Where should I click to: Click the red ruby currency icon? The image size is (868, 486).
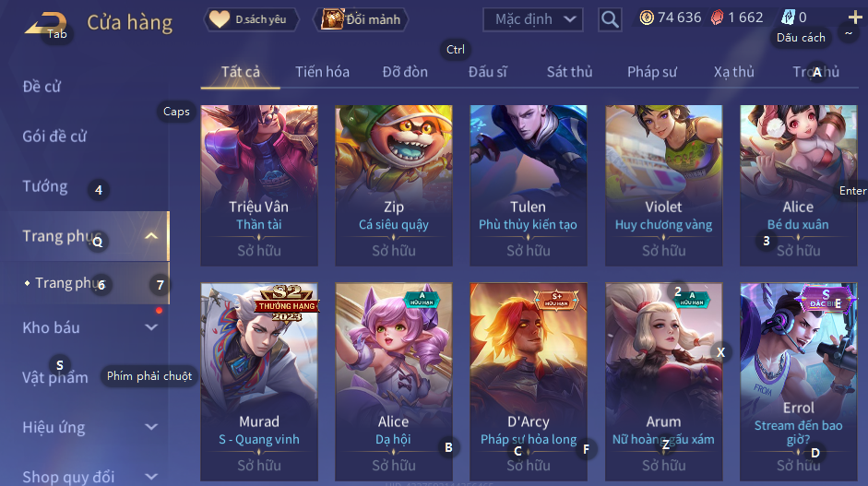[x=717, y=18]
